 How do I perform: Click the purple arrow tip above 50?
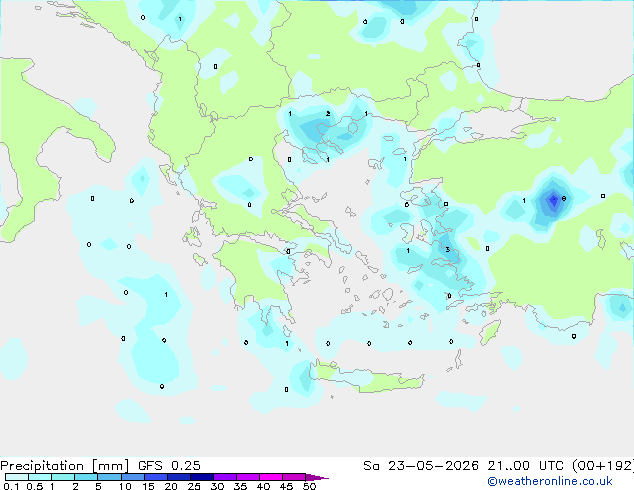[x=317, y=477]
